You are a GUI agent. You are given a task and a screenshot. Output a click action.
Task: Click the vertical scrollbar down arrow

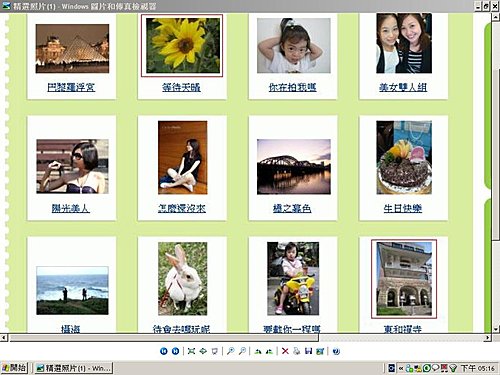point(496,329)
